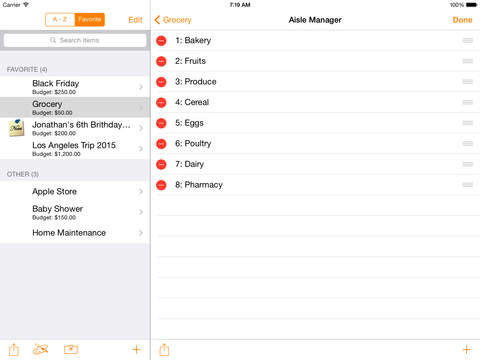Image resolution: width=480 pixels, height=360 pixels.
Task: Tap the Jonathan's Birthday note thumbnail
Action: coord(16,128)
